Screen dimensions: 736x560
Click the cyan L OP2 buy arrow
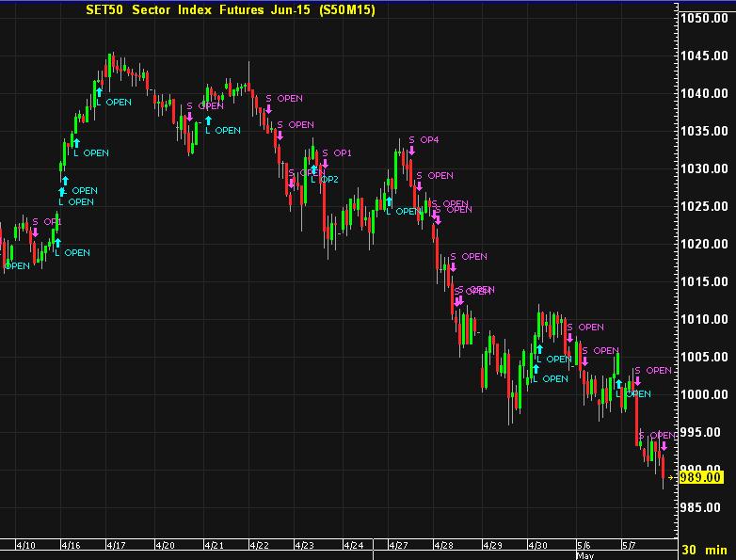click(x=313, y=170)
